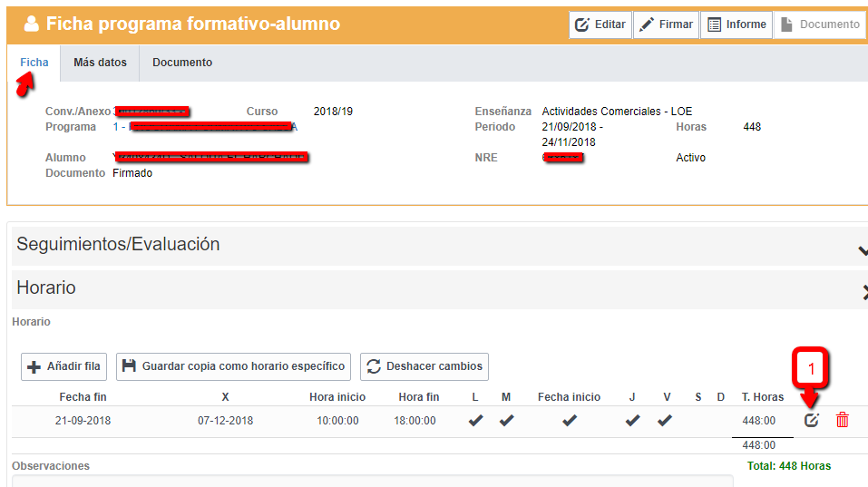Click the edit row pencil icon

(812, 420)
